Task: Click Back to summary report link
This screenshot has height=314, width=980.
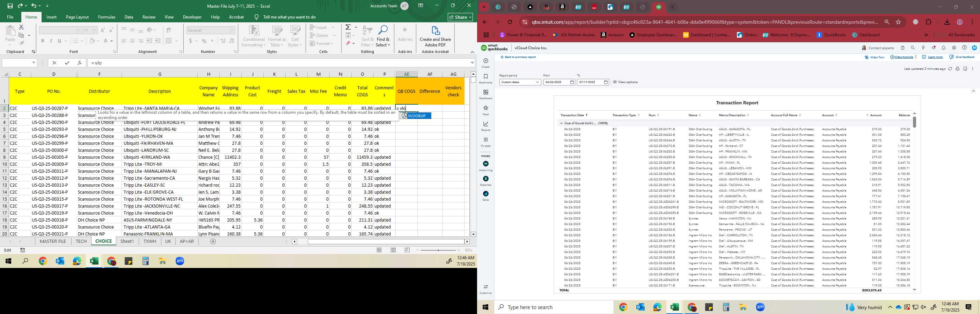Action: (518, 57)
